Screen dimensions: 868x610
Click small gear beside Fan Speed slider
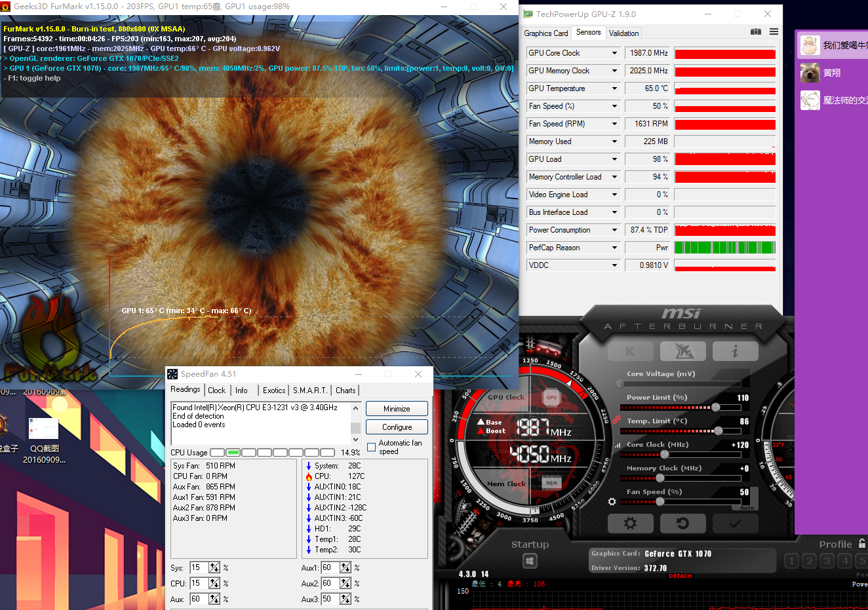(x=612, y=501)
